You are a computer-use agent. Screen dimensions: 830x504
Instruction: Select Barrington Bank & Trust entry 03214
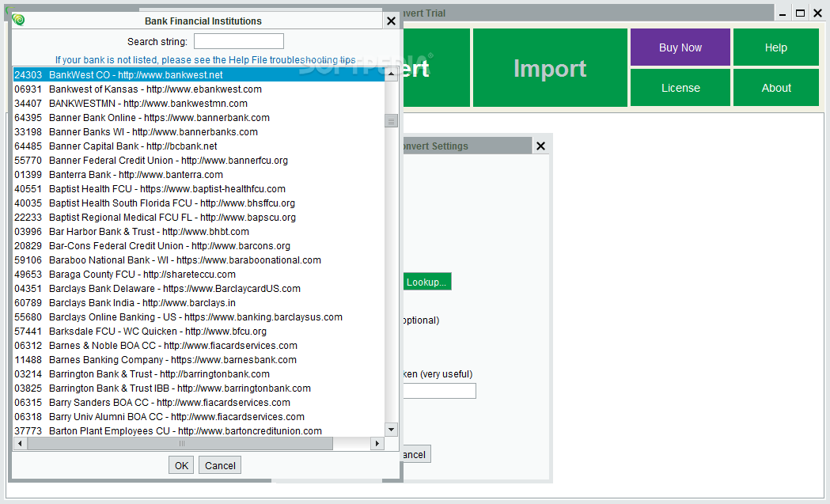pyautogui.click(x=199, y=374)
